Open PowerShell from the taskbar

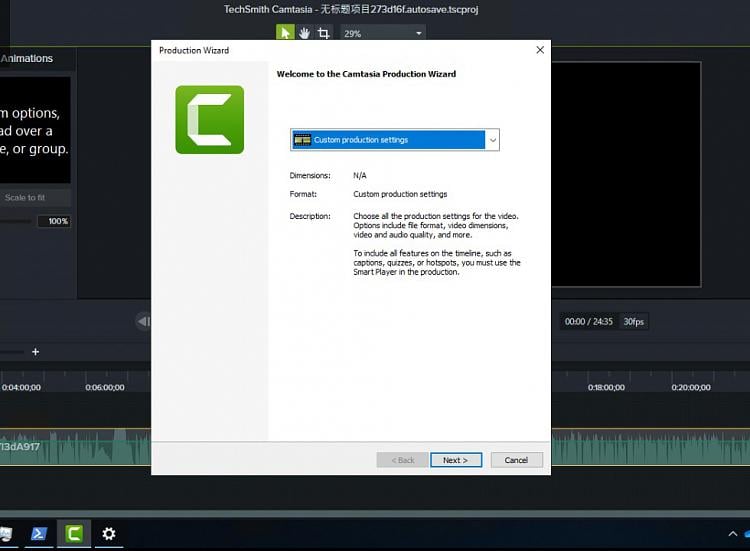pos(38,533)
